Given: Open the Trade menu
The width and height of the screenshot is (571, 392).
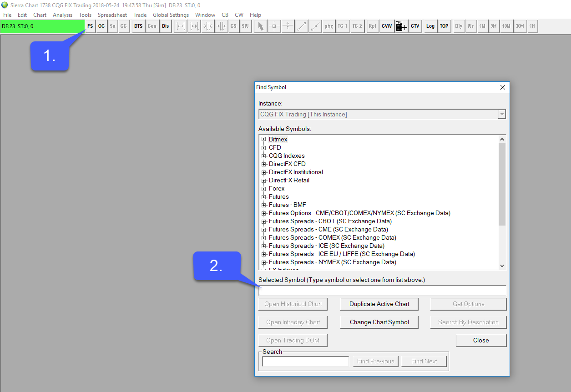Looking at the screenshot, I should [x=140, y=15].
